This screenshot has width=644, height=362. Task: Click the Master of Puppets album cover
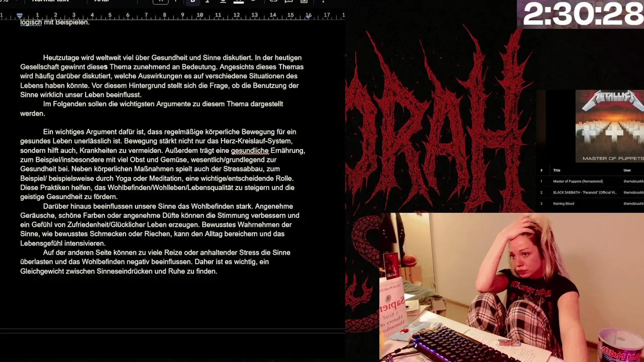(x=610, y=126)
